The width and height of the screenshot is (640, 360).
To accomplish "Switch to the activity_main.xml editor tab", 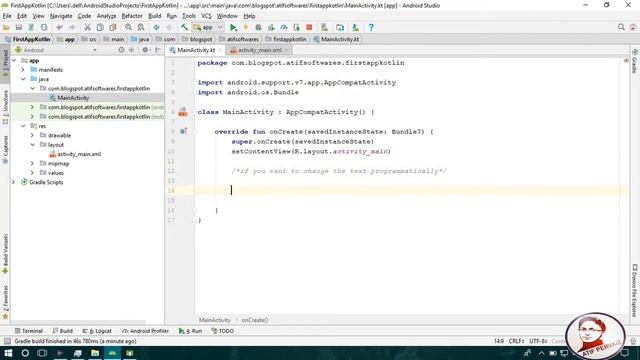I will (x=260, y=50).
